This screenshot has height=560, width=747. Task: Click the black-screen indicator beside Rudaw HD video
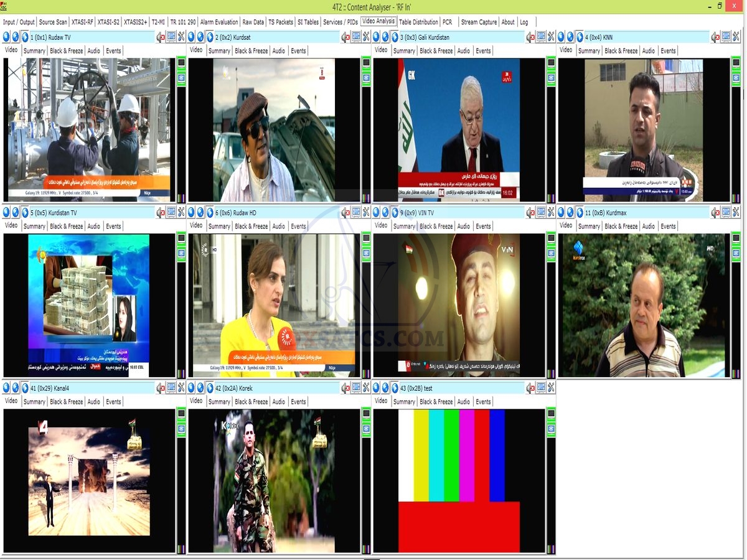click(x=366, y=238)
